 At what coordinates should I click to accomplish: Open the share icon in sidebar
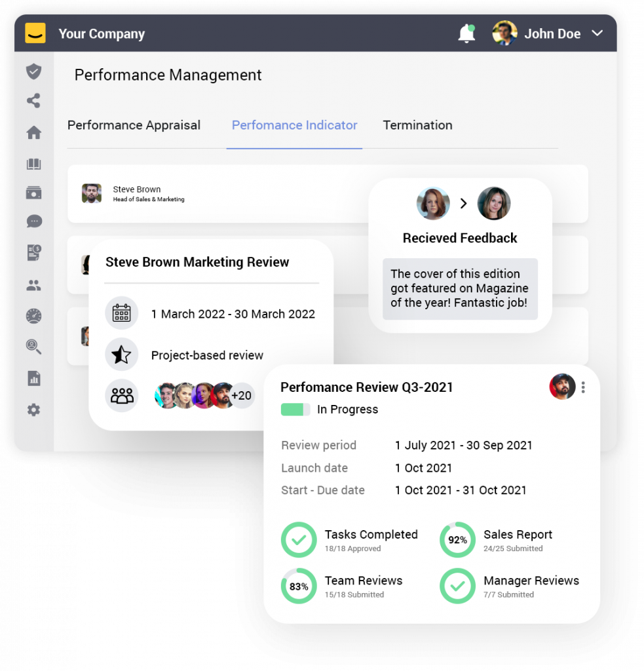(33, 101)
